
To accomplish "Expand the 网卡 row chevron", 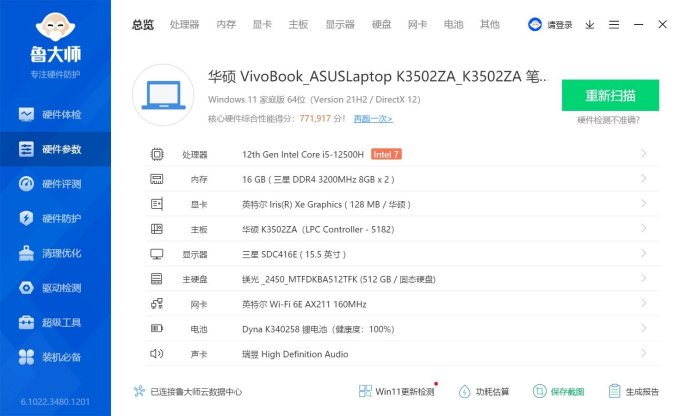I will point(644,303).
